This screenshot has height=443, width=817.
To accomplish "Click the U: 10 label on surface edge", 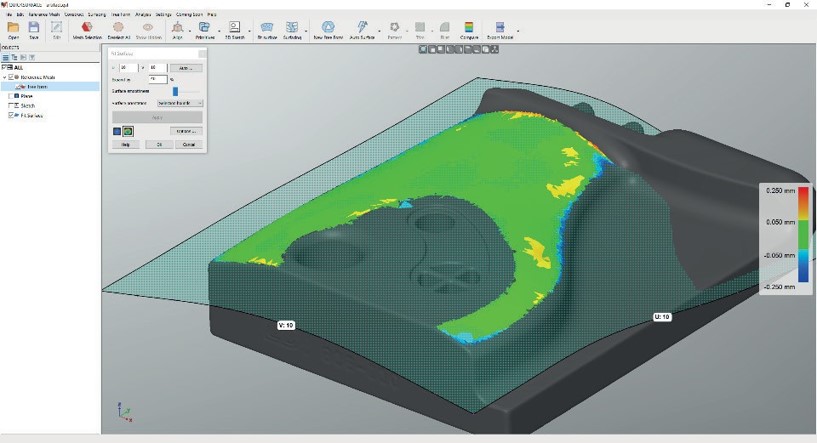I will coord(662,317).
